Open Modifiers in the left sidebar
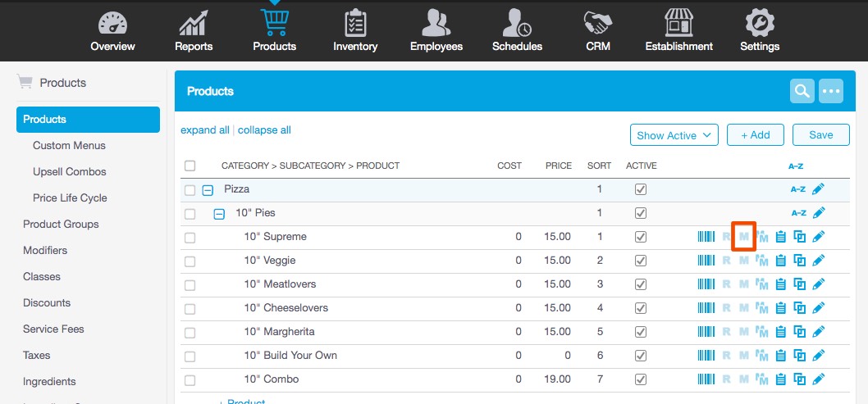 45,250
